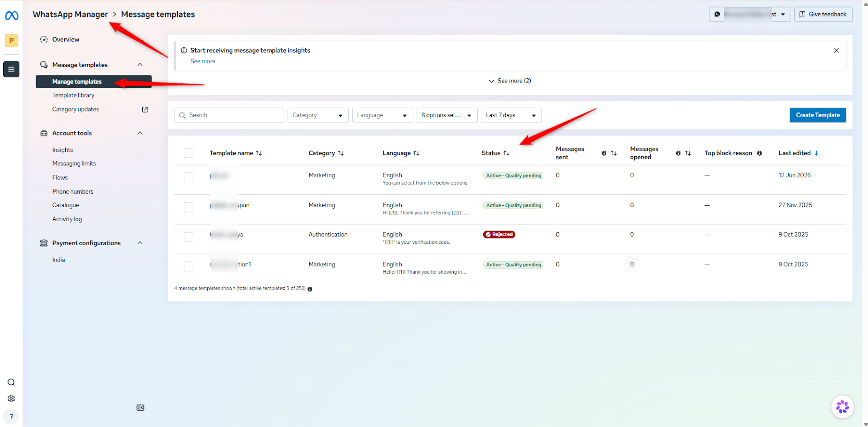
Task: Open the Meta logo home icon
Action: 11,16
